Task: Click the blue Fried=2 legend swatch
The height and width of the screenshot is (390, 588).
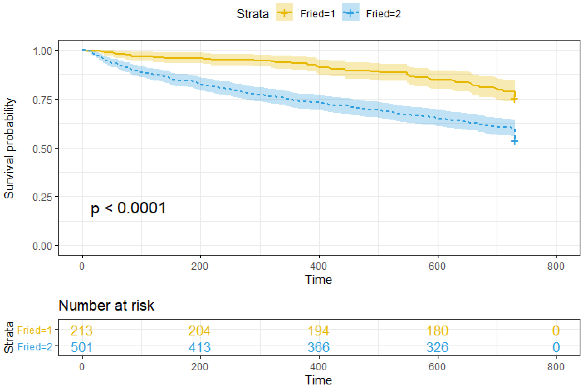Action: click(x=351, y=12)
